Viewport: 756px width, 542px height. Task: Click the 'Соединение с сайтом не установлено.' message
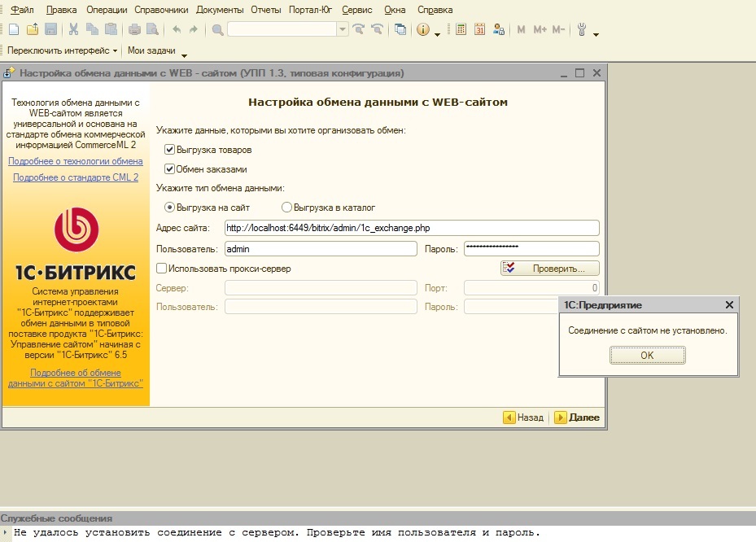(x=648, y=330)
